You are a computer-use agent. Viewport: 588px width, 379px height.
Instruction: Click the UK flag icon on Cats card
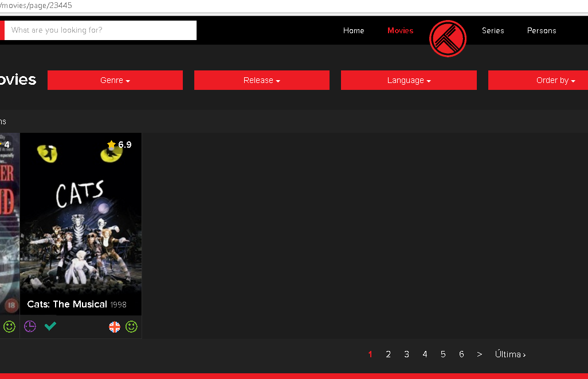[x=115, y=327]
